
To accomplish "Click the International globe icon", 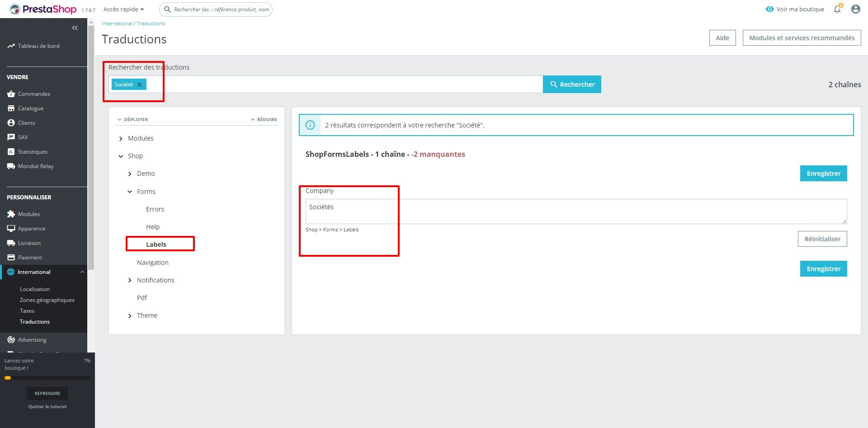I will 11,272.
